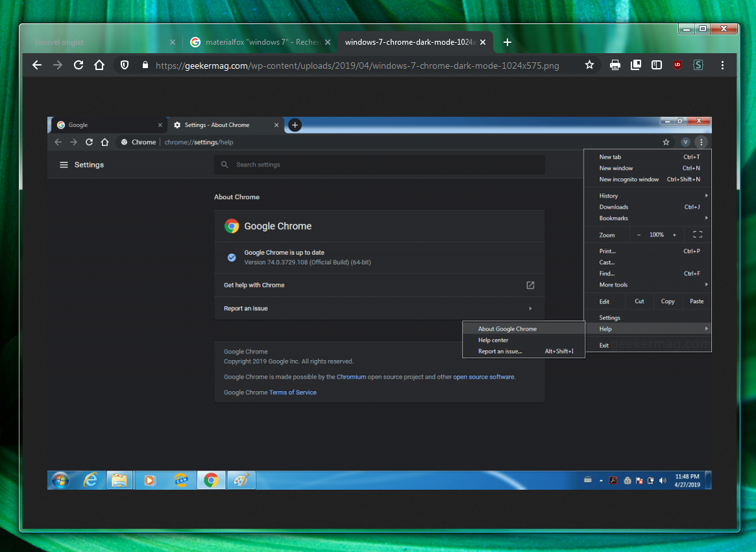Click the "Get help with Chrome" row
The width and height of the screenshot is (756, 552).
click(x=380, y=285)
